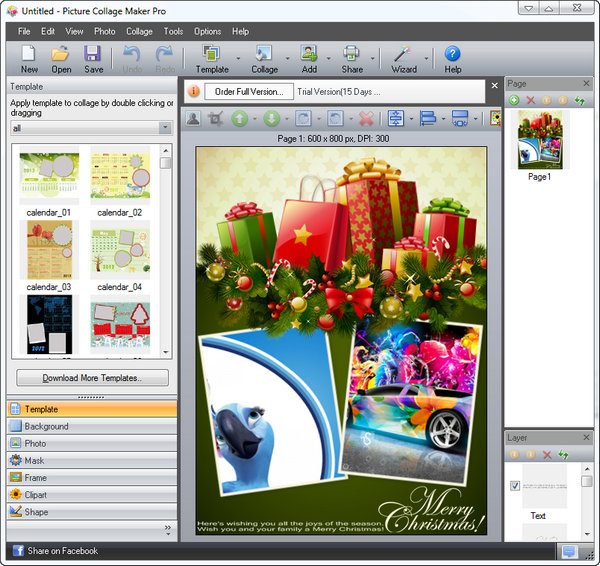The image size is (600, 566).
Task: Toggle the Text layer visibility checkbox
Action: click(515, 486)
